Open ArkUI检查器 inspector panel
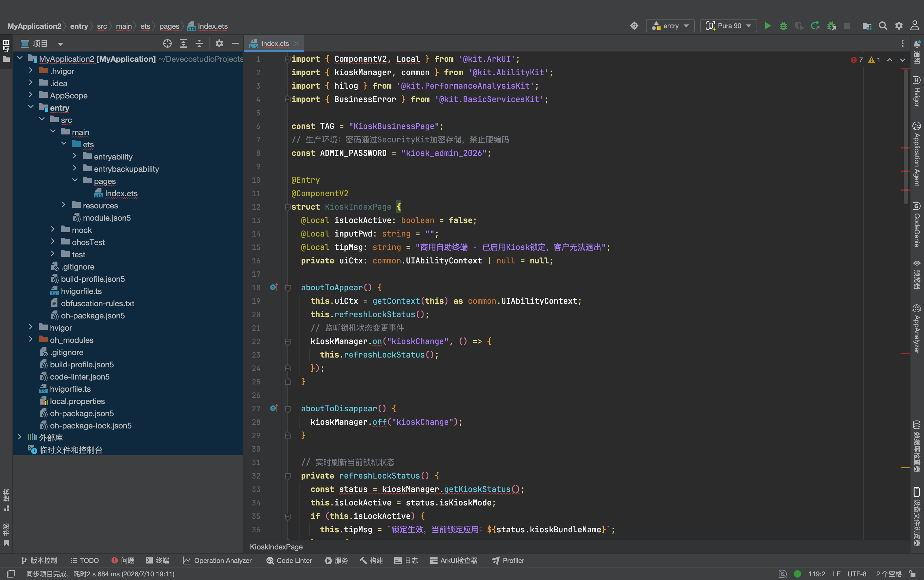This screenshot has height=580, width=924. pyautogui.click(x=454, y=560)
